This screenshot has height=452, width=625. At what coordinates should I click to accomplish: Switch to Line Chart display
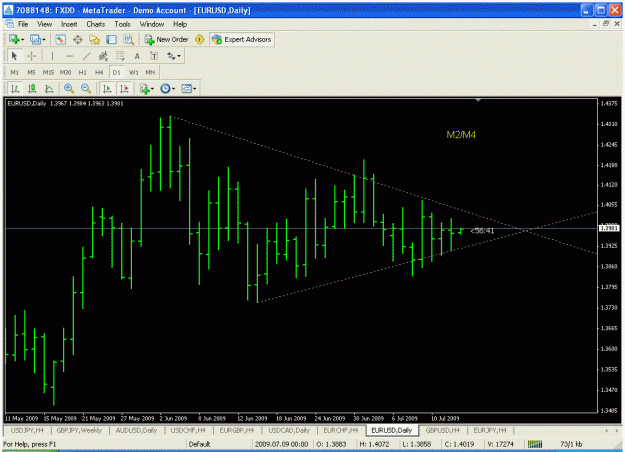coord(49,88)
